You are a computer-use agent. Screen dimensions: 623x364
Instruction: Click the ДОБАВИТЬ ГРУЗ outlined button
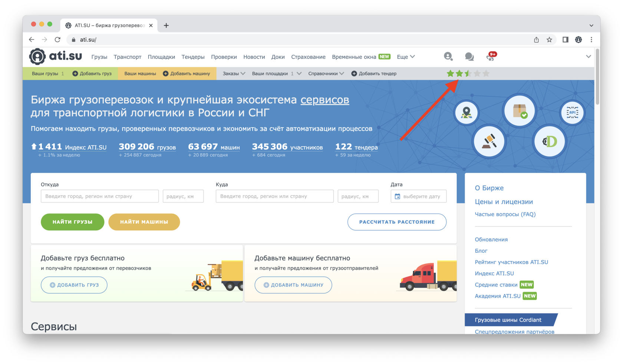[x=74, y=285]
